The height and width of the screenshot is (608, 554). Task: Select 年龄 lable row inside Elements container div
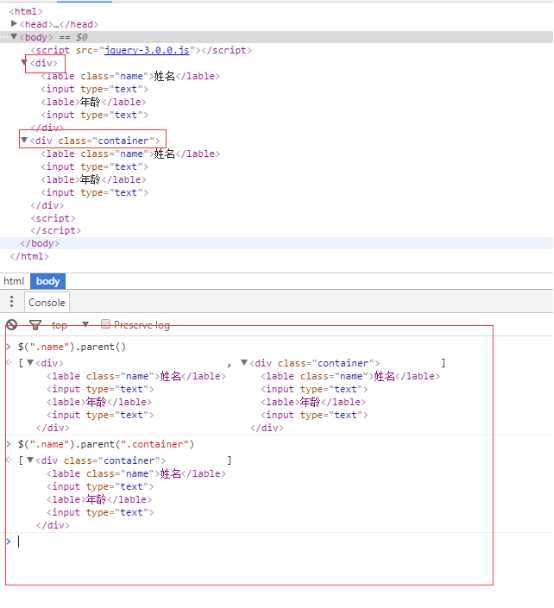pos(93,180)
